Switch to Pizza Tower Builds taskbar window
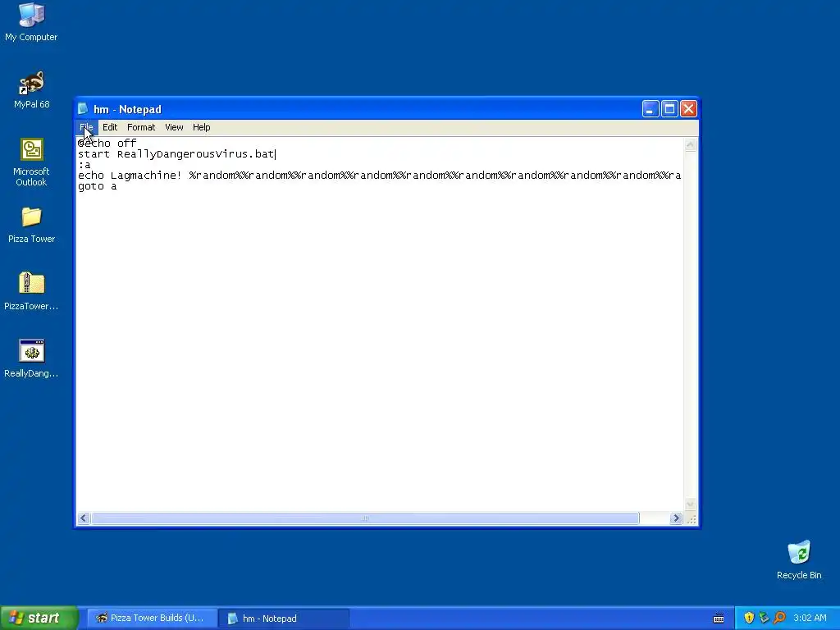 coord(151,618)
